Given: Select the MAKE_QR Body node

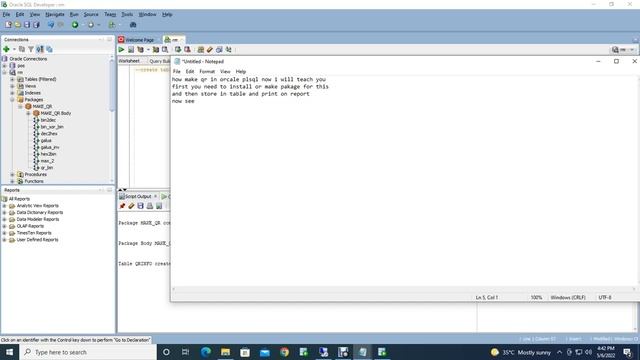Looking at the screenshot, I should coord(56,113).
